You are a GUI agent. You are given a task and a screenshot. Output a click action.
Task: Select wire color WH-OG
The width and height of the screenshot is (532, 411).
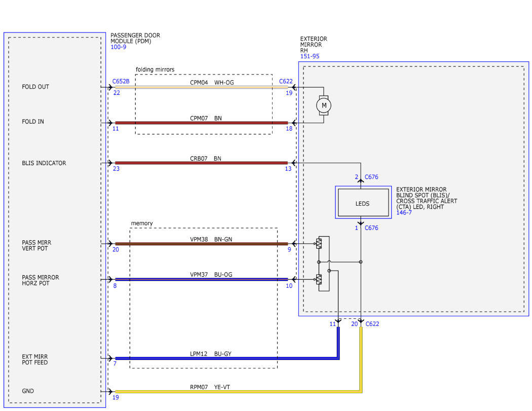tap(224, 83)
